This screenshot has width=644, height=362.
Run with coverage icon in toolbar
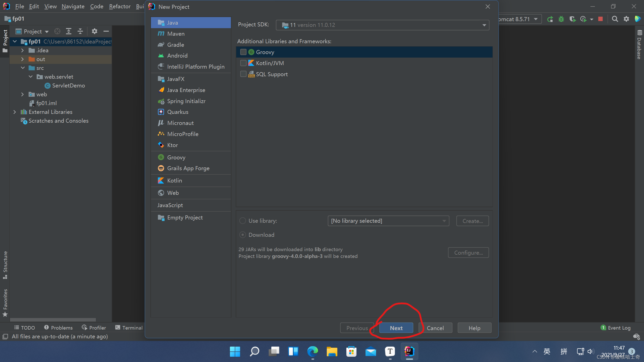tap(573, 19)
